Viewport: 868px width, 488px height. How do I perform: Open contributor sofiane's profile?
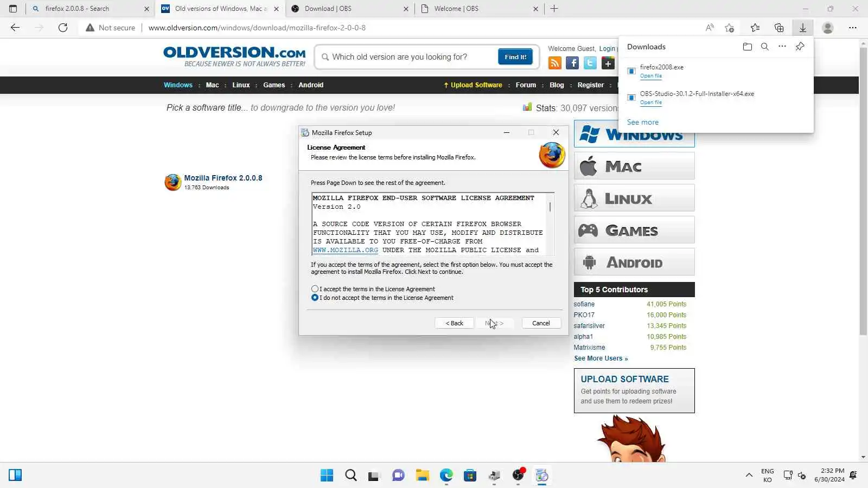pyautogui.click(x=584, y=304)
